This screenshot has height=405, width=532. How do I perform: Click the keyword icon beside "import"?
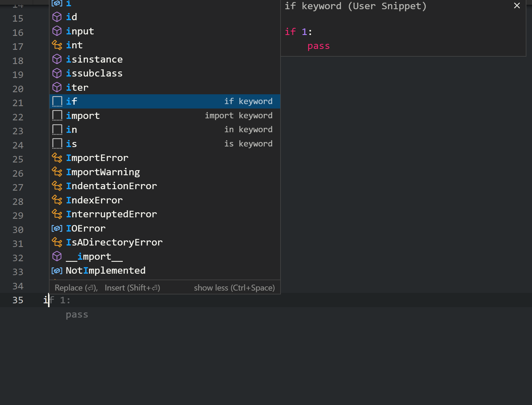(57, 115)
